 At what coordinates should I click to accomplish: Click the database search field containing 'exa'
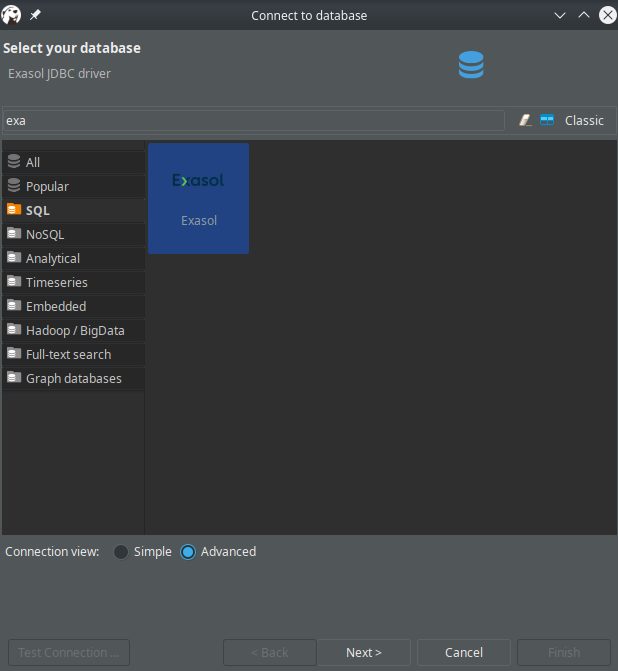click(x=254, y=121)
